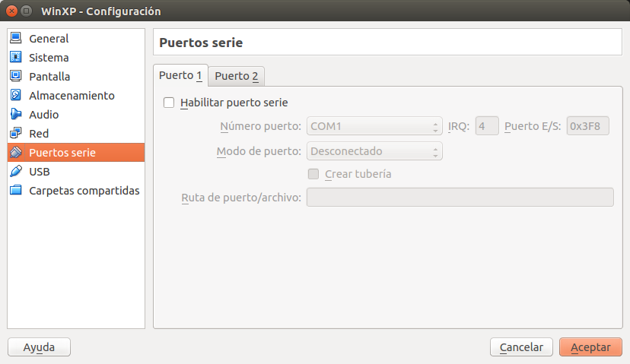Click the Cancelar button
Screen dimensions: 630x364
[x=521, y=347]
